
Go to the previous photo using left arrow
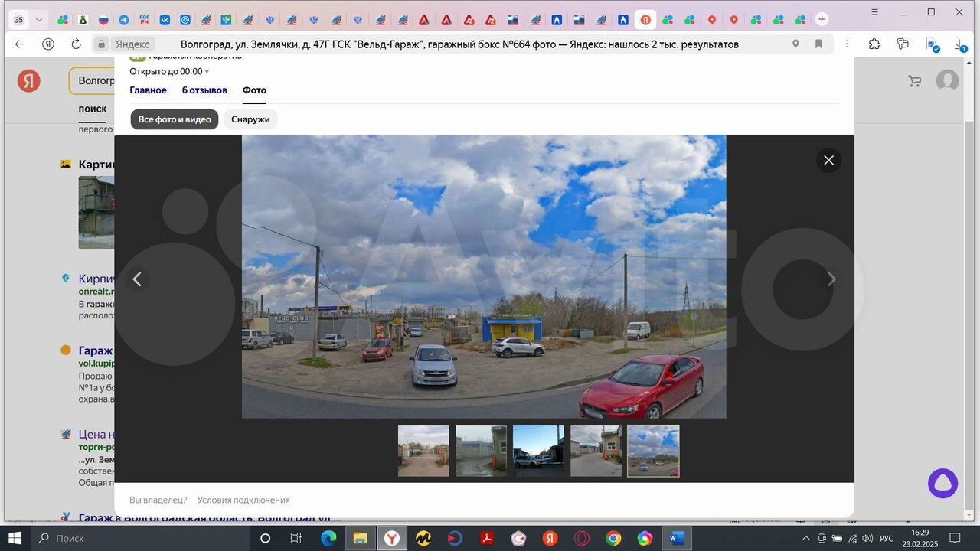pyautogui.click(x=137, y=279)
